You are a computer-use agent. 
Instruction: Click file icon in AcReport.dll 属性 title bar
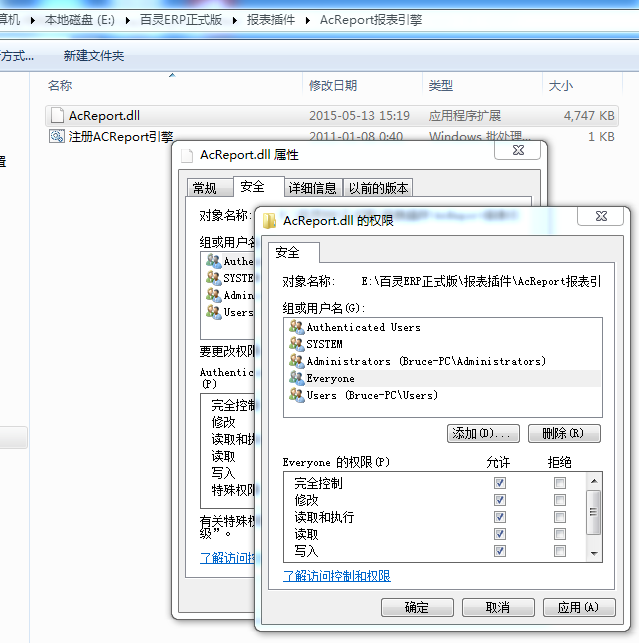(187, 156)
